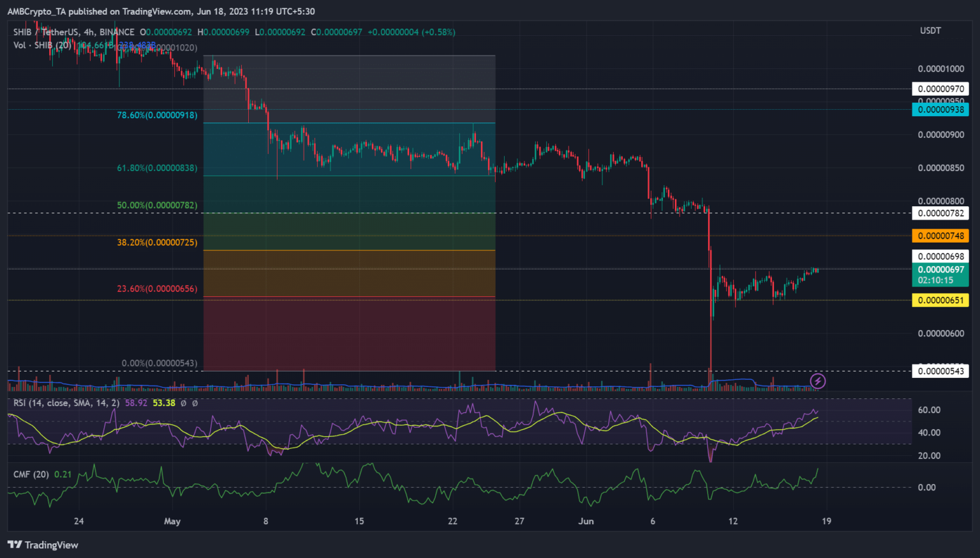980x558 pixels.
Task: Click the 50.00% Fibonacci level label
Action: pyautogui.click(x=157, y=206)
